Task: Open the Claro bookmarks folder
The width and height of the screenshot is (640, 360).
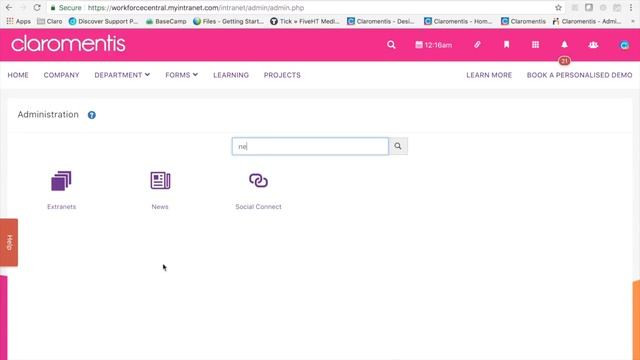Action: [x=50, y=21]
